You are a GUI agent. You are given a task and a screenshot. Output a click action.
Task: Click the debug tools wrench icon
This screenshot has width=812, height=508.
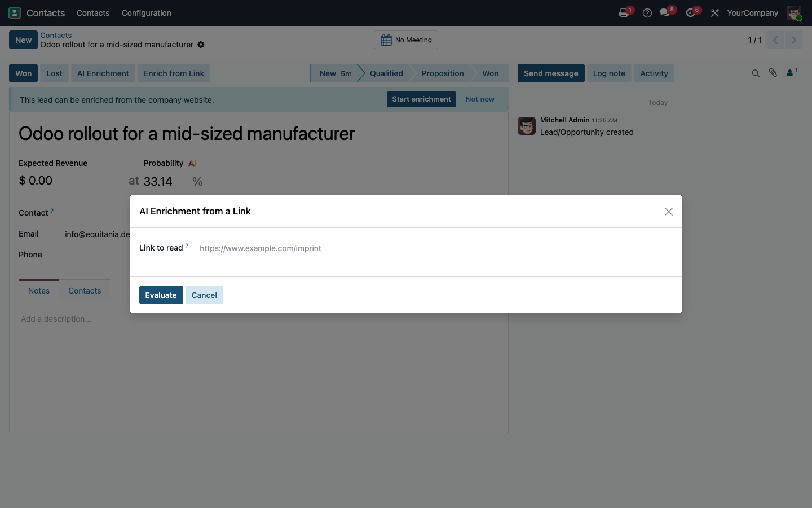tap(715, 13)
